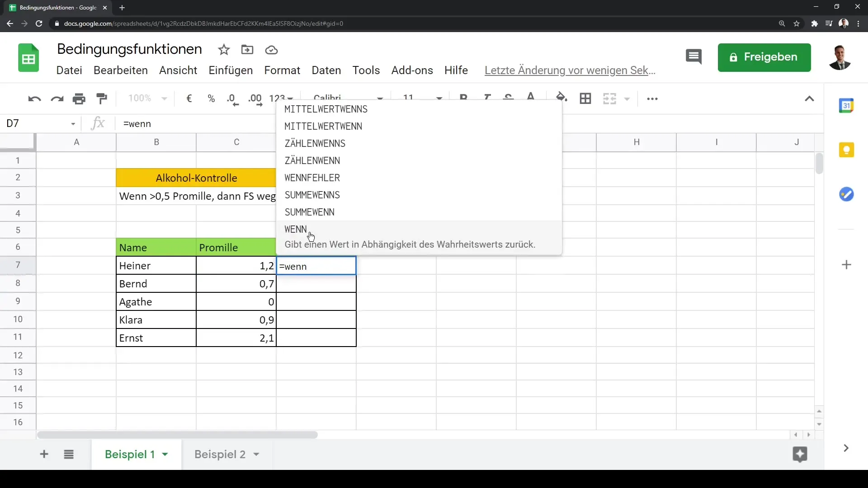Click the print icon in toolbar

point(78,99)
